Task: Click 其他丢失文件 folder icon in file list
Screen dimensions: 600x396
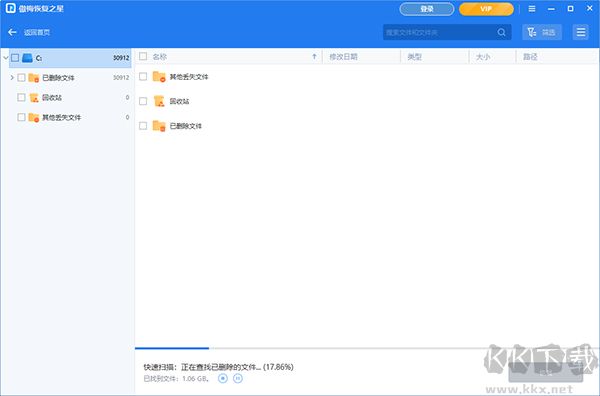Action: [x=159, y=77]
